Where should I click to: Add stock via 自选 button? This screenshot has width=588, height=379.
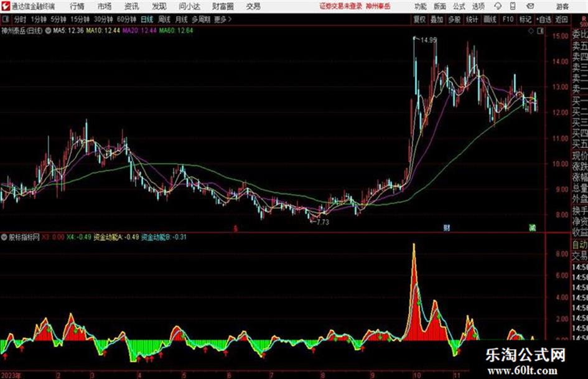[x=544, y=19]
